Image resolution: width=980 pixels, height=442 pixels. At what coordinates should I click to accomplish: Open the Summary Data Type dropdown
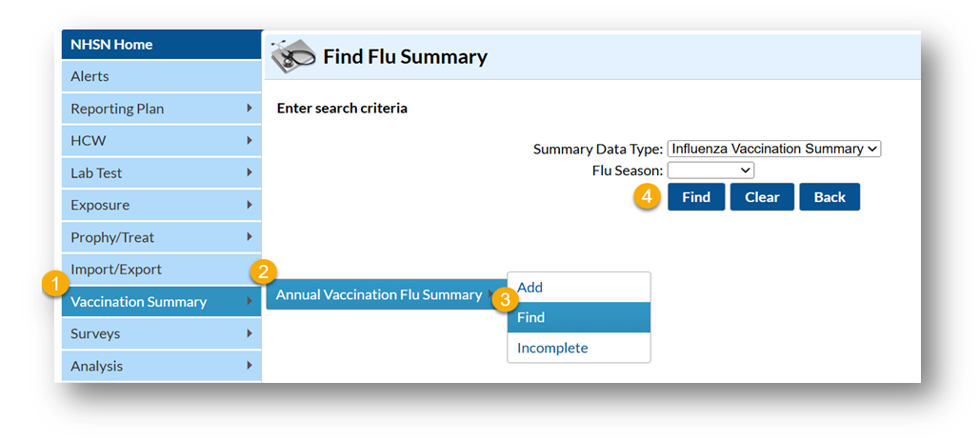[x=774, y=149]
